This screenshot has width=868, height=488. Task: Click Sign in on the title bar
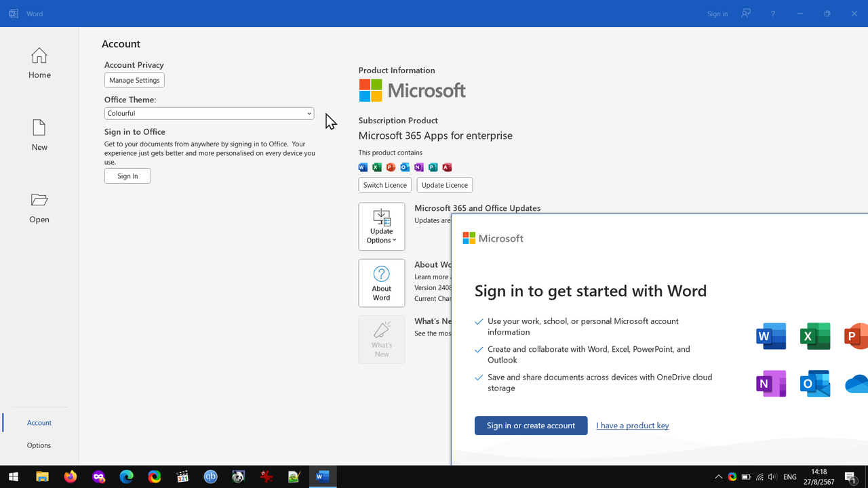(x=717, y=14)
